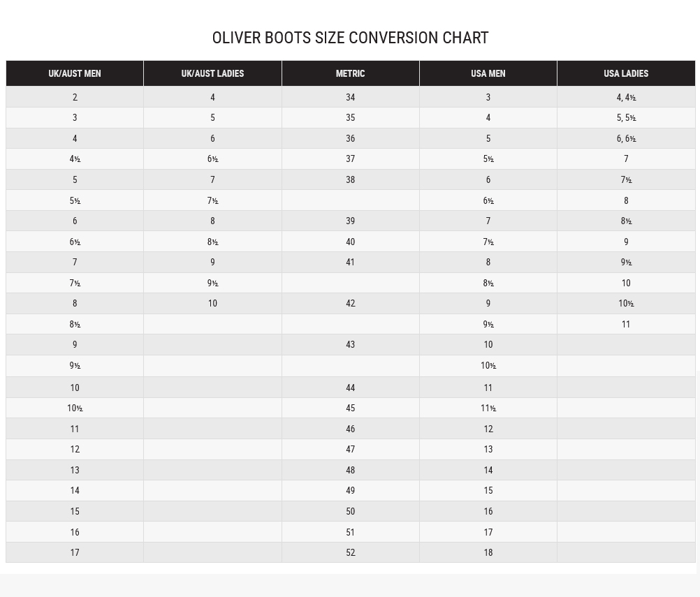Click the USA Ladies '4, 4½' cell
The image size is (700, 597).
[x=626, y=98]
